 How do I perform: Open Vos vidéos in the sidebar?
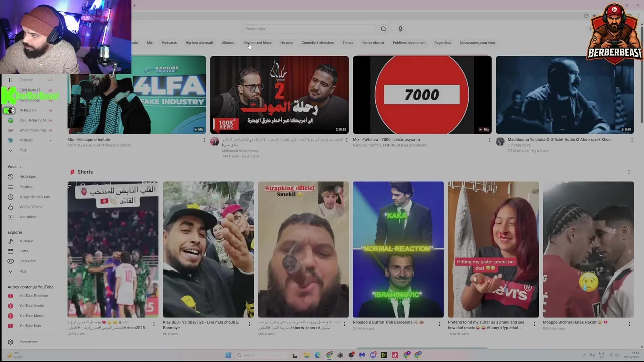[x=28, y=217]
